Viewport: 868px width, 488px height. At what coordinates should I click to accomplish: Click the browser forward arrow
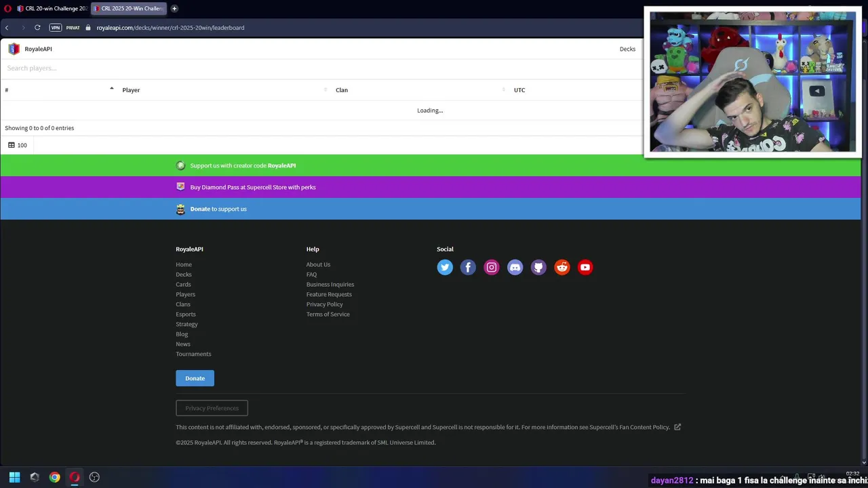coord(22,28)
